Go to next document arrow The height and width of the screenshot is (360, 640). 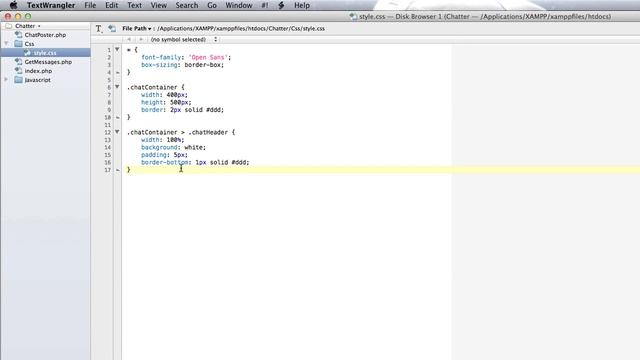click(x=141, y=40)
